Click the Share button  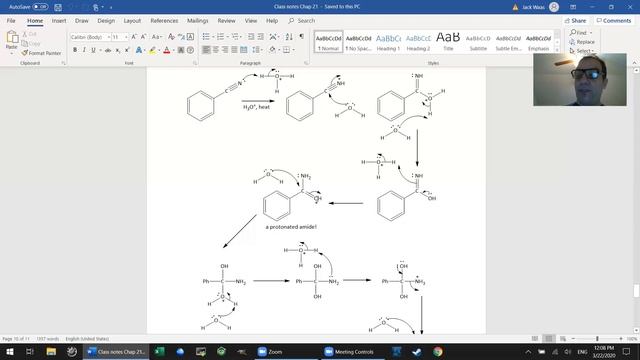(x=576, y=20)
